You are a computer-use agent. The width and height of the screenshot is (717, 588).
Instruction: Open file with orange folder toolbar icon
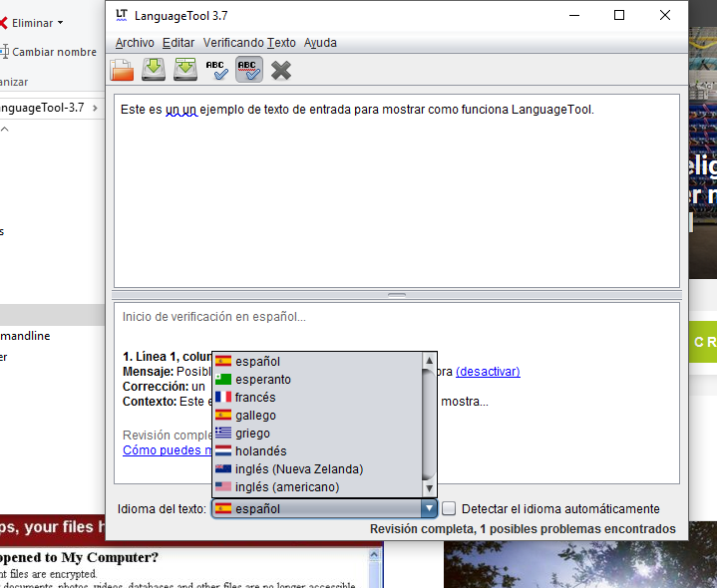pyautogui.click(x=122, y=71)
